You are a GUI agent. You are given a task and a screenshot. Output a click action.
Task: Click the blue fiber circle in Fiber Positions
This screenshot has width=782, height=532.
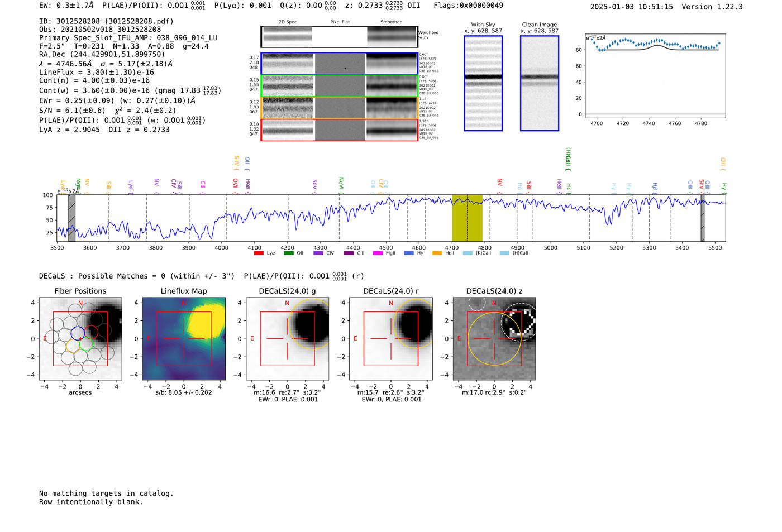point(78,333)
